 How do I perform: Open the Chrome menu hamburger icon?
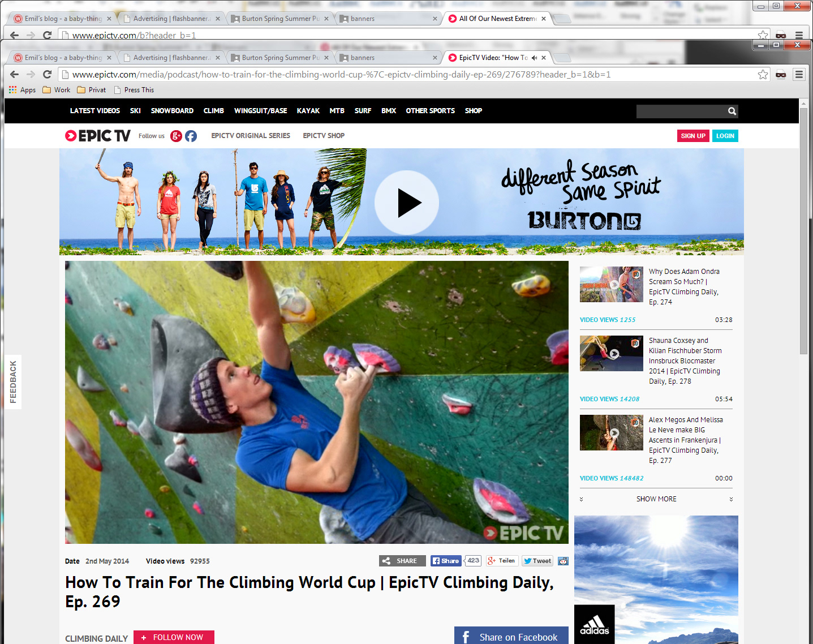799,74
